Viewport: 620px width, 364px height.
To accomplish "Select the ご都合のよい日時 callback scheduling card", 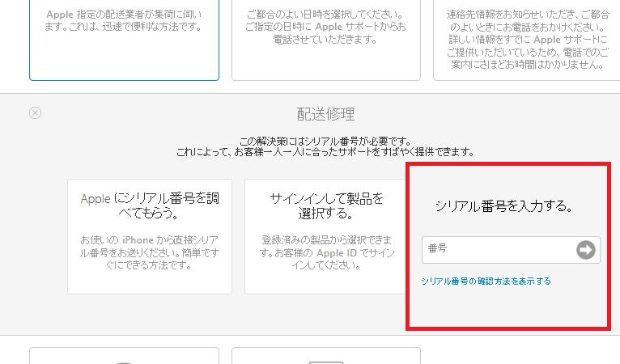I will (326, 40).
